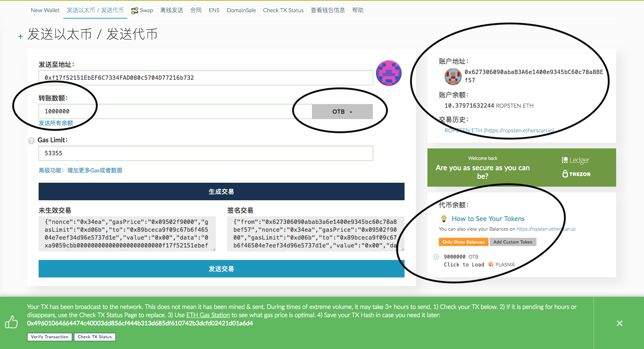Click the Verify Transaction button

[50, 337]
